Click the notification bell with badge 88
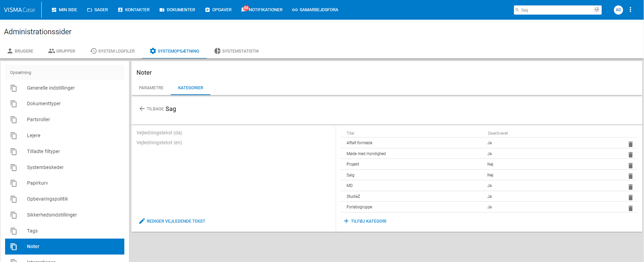The height and width of the screenshot is (262, 644). coord(245,10)
